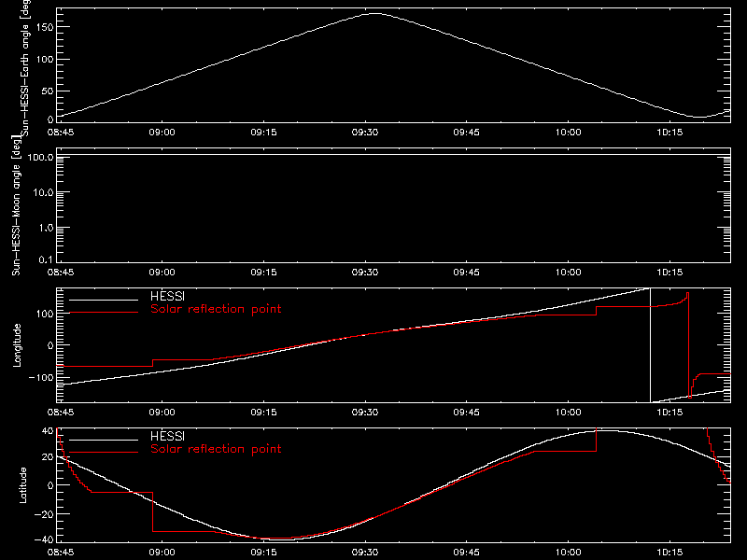This screenshot has height=560, width=747.
Task: Click 10:15 tick below Earth angle plot
Action: pyautogui.click(x=669, y=133)
